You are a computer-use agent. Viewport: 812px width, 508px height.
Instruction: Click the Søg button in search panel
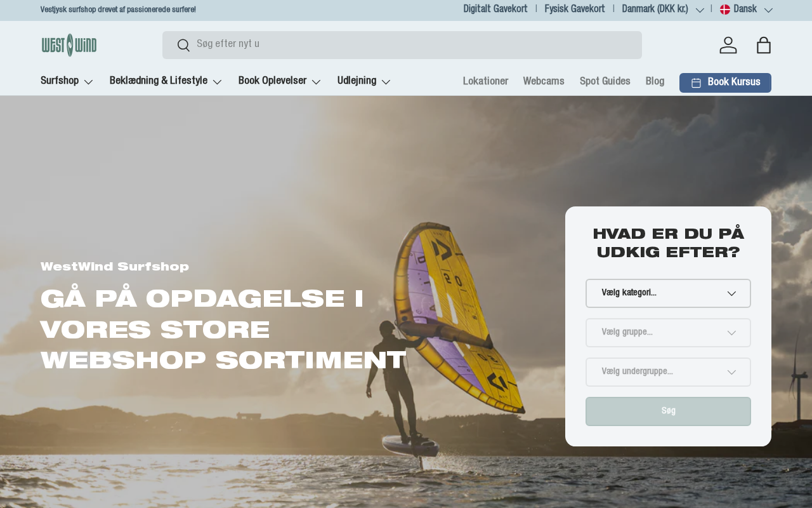[x=668, y=411]
